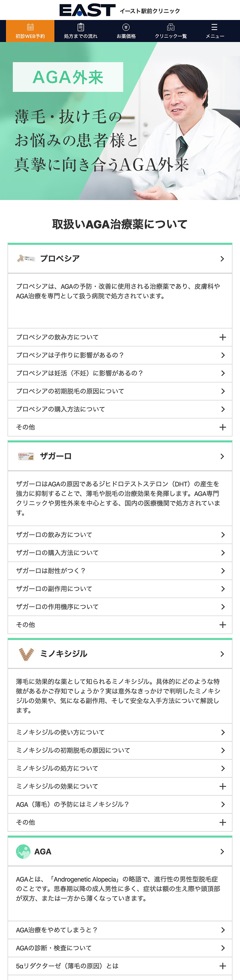The width and height of the screenshot is (240, 980).
Task: Click the green AGA section icon
Action: pos(23,851)
